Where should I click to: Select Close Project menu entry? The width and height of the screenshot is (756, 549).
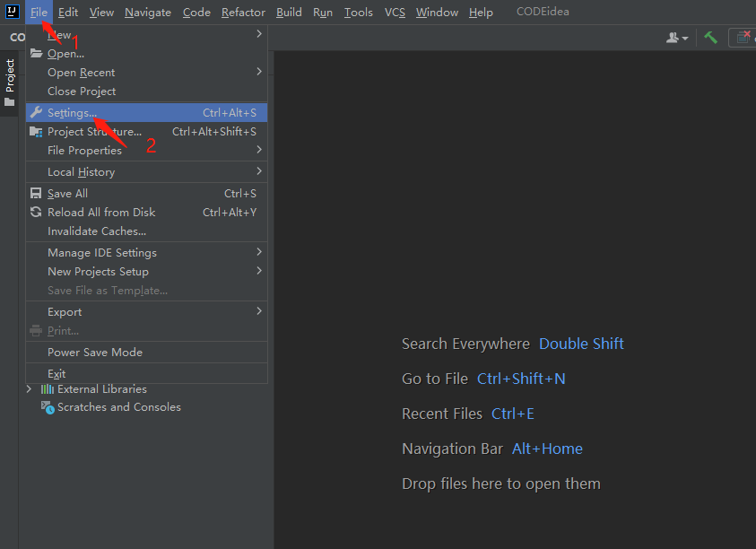pos(146,91)
